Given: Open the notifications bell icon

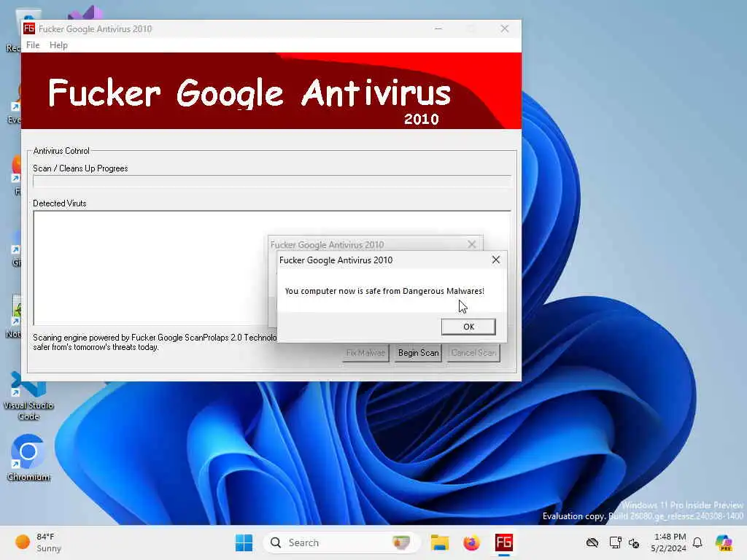Looking at the screenshot, I should (x=697, y=542).
